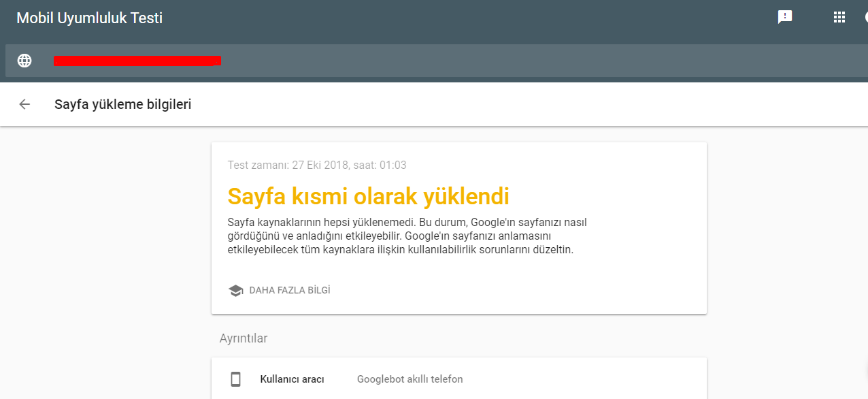Go back with the arrow icon
The image size is (868, 399).
pos(24,104)
